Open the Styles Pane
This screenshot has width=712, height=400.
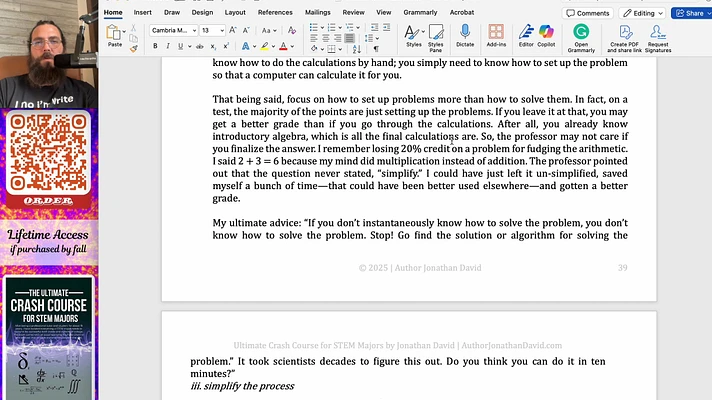[x=435, y=38]
